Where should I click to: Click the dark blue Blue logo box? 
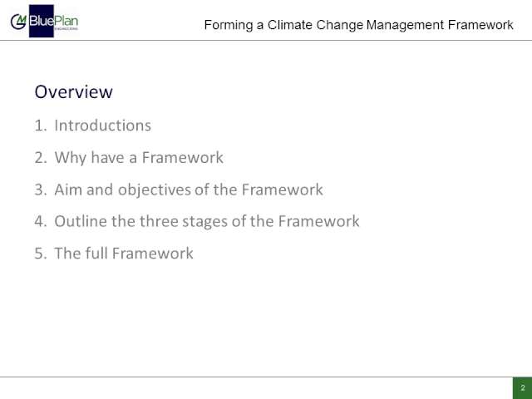pos(42,21)
